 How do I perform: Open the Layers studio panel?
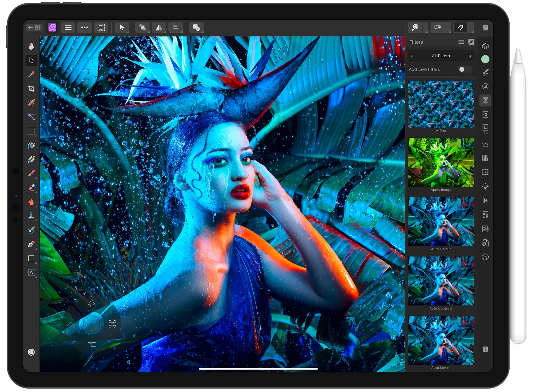coord(485,46)
